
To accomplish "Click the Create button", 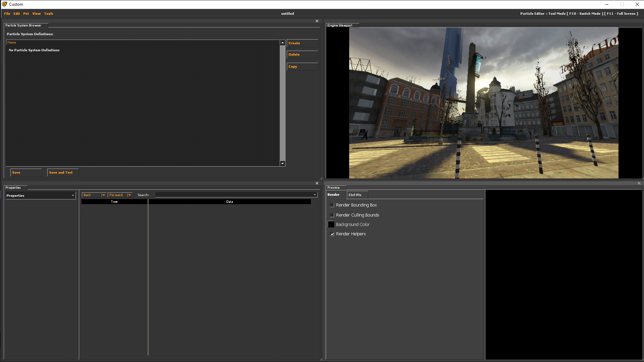I will pyautogui.click(x=302, y=43).
